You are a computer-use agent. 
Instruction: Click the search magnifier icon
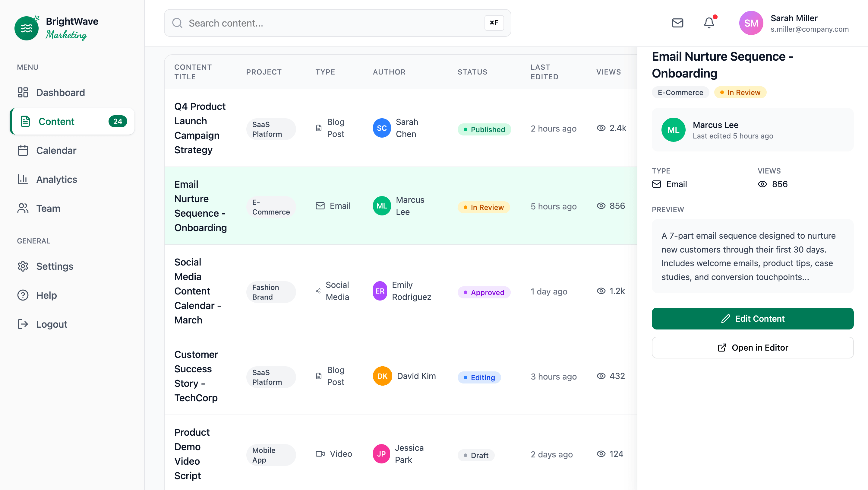177,23
